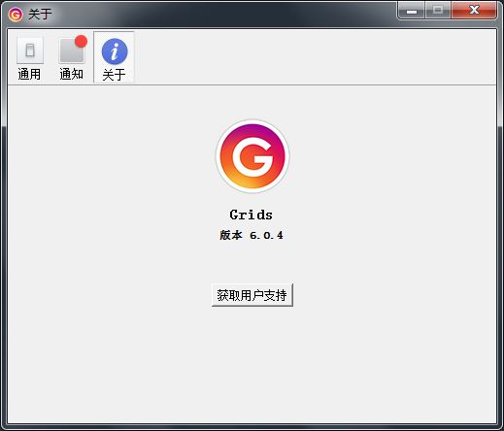Click the blue info 'i' icon
504x431 pixels.
coord(115,51)
